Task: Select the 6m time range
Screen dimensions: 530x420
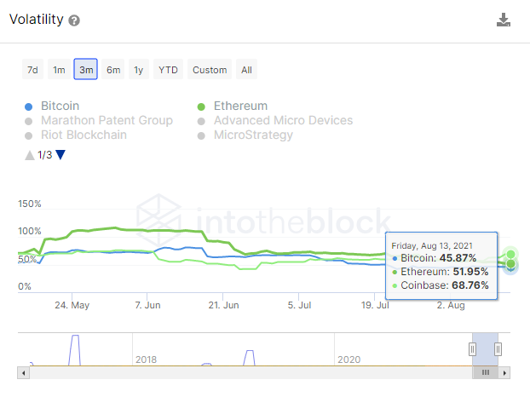Action: pyautogui.click(x=113, y=70)
